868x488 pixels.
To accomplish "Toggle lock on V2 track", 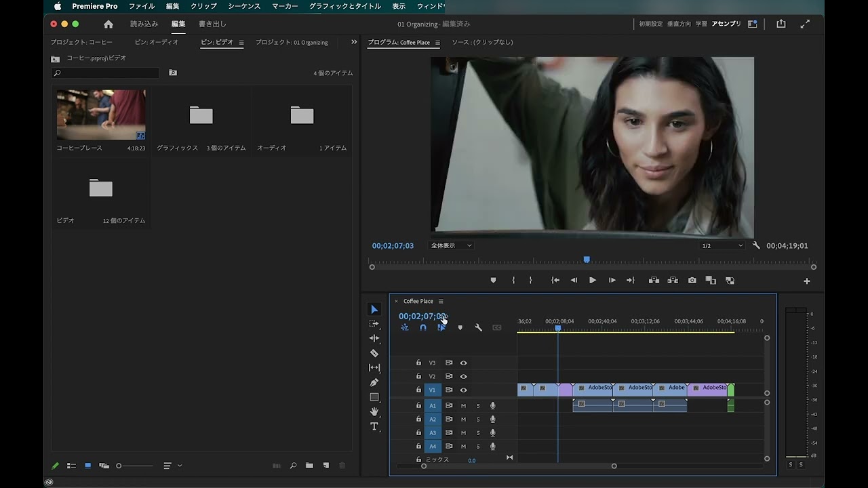I will pos(418,376).
